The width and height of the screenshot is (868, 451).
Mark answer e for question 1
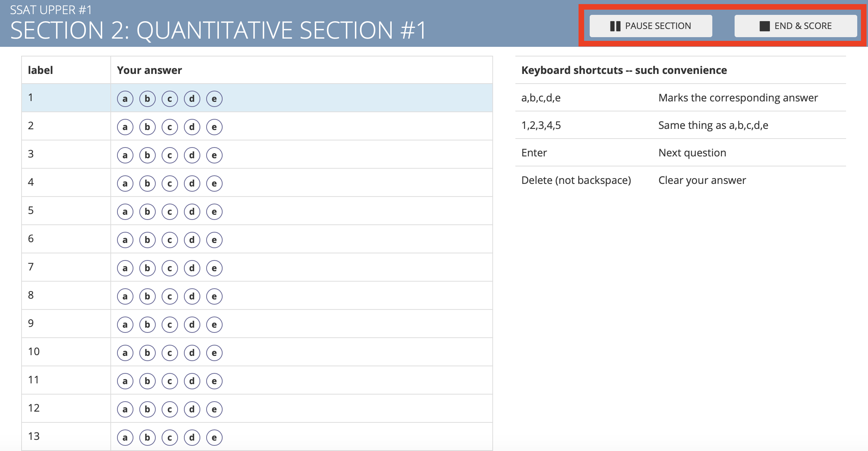[214, 99]
